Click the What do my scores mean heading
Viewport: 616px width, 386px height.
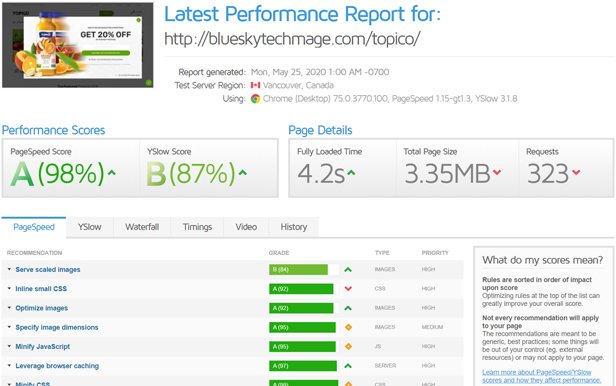tap(543, 260)
